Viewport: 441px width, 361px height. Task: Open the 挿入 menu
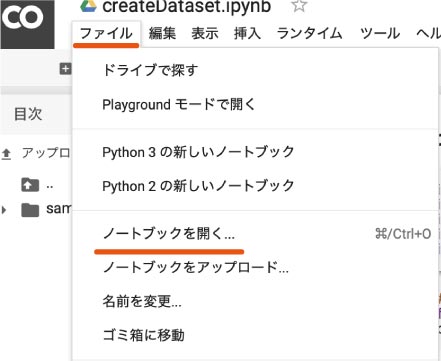click(x=247, y=33)
